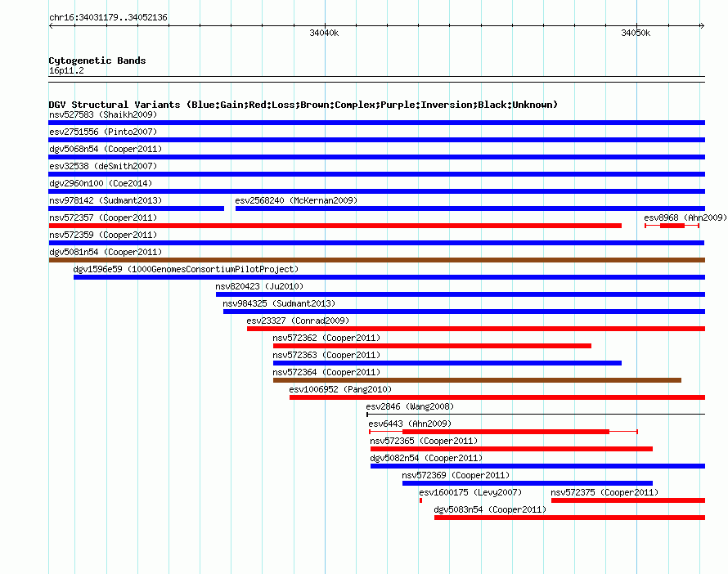Click the dgv5082n54 (Cooper2011) label
The height and width of the screenshot is (574, 728).
tap(426, 458)
